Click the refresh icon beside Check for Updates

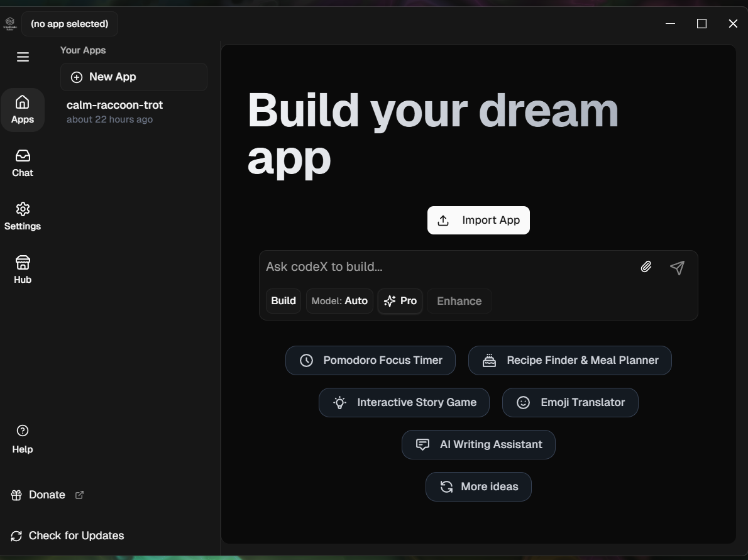[16, 536]
